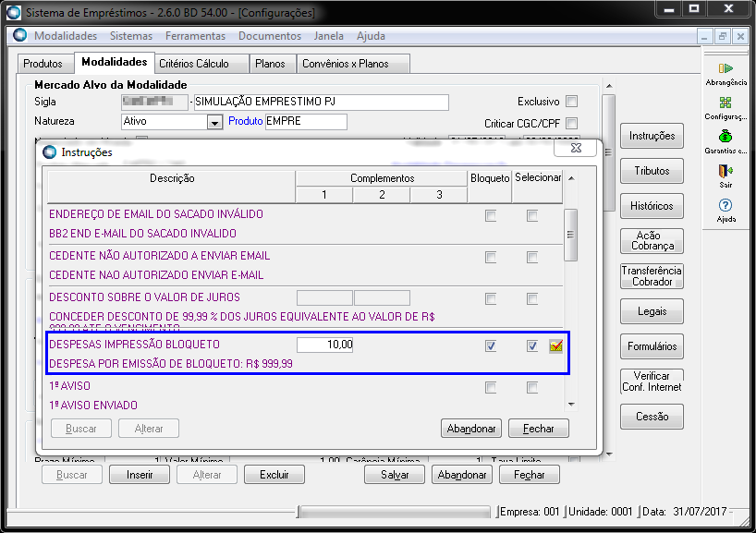
Task: Click the Sigla description field
Action: 321,103
